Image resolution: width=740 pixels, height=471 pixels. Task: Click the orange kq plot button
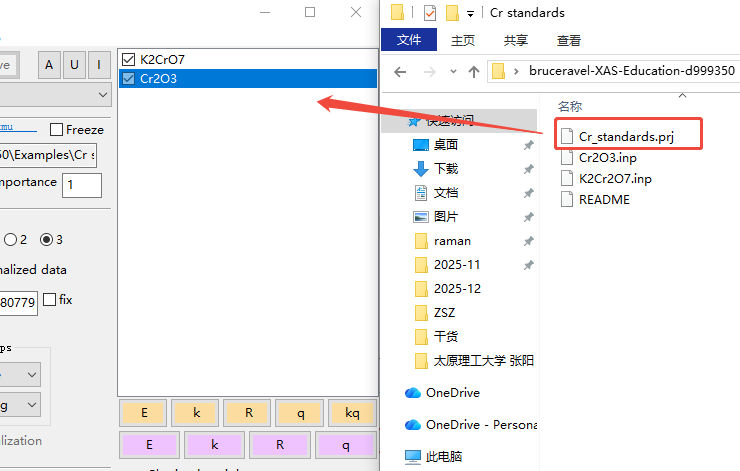351,412
